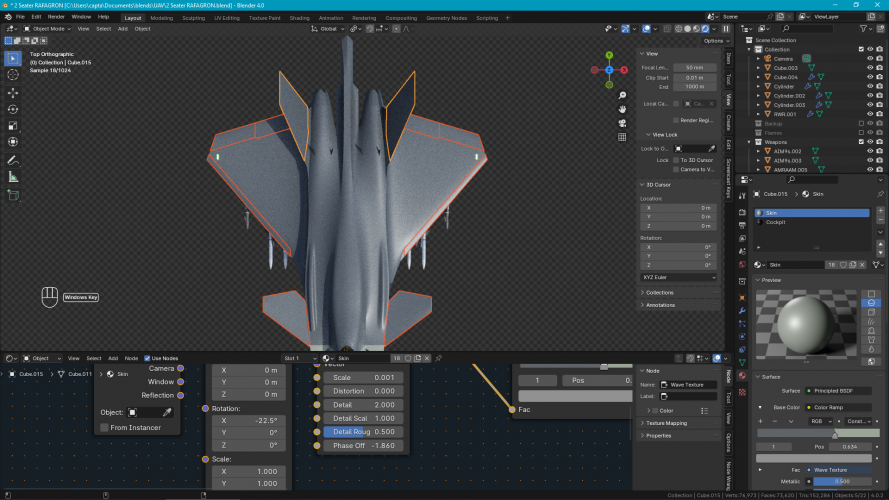
Task: Enable the Flames collection checkbox
Action: click(861, 133)
